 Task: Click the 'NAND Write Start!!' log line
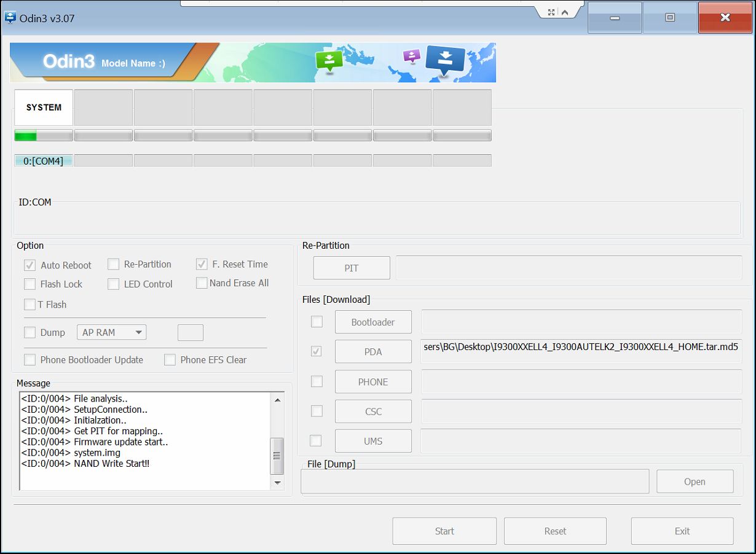coord(85,464)
